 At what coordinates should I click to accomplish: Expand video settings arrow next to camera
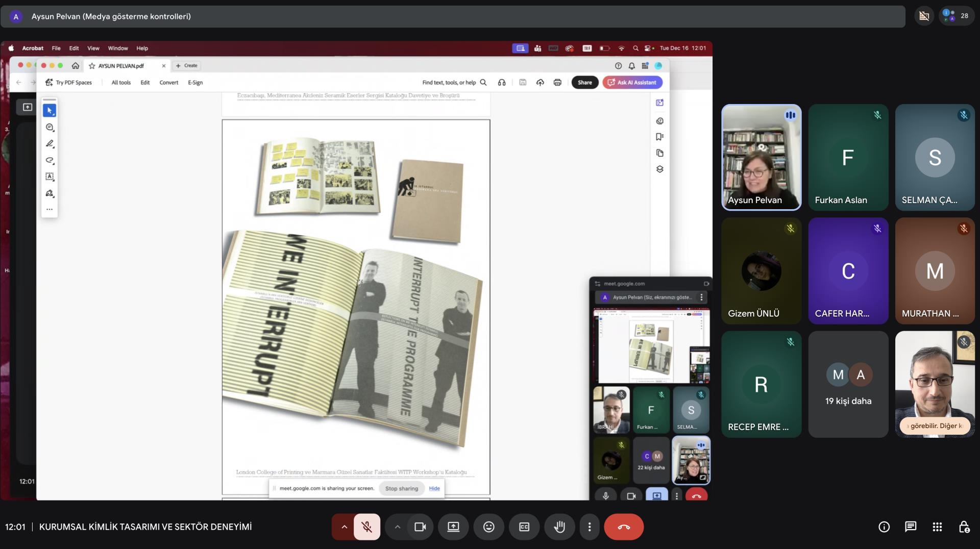pos(397,527)
